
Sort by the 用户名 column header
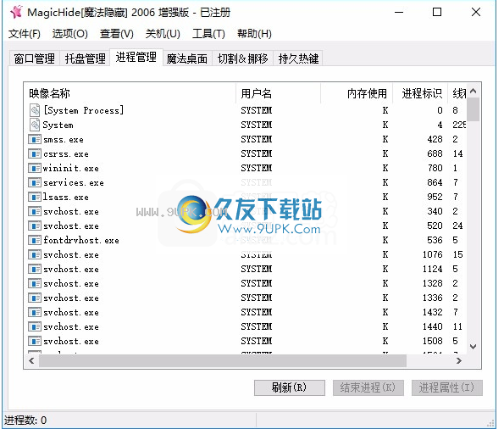278,93
